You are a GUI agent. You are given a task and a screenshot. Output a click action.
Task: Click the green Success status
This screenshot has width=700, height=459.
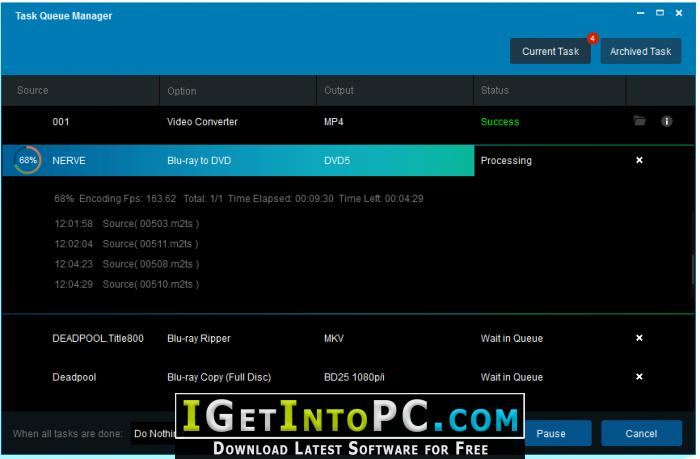[500, 122]
